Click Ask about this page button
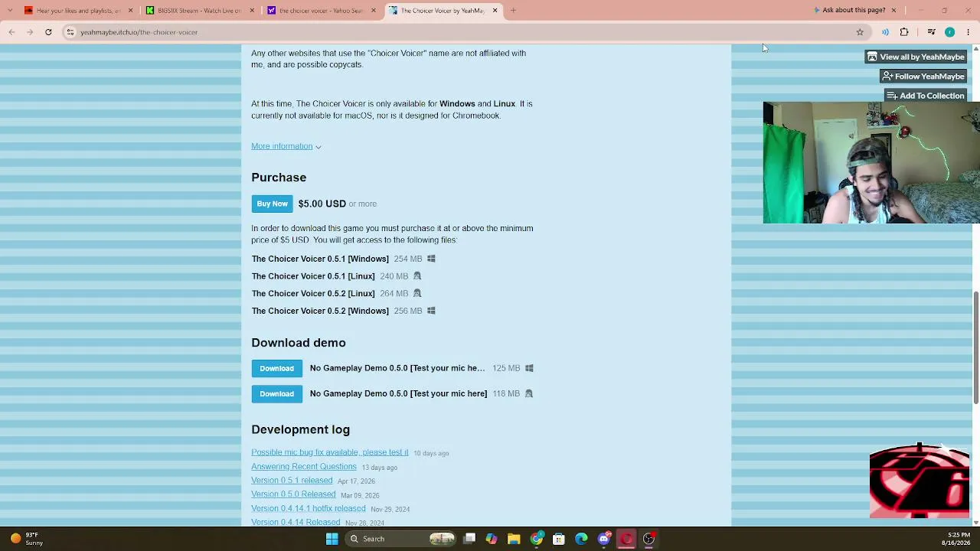This screenshot has width=980, height=551. pyautogui.click(x=849, y=10)
